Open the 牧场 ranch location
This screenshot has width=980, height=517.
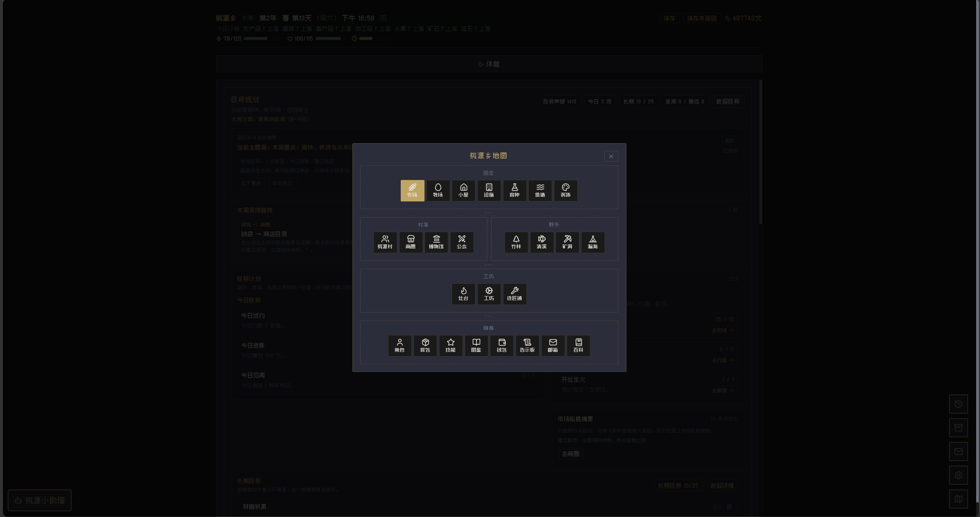[438, 190]
